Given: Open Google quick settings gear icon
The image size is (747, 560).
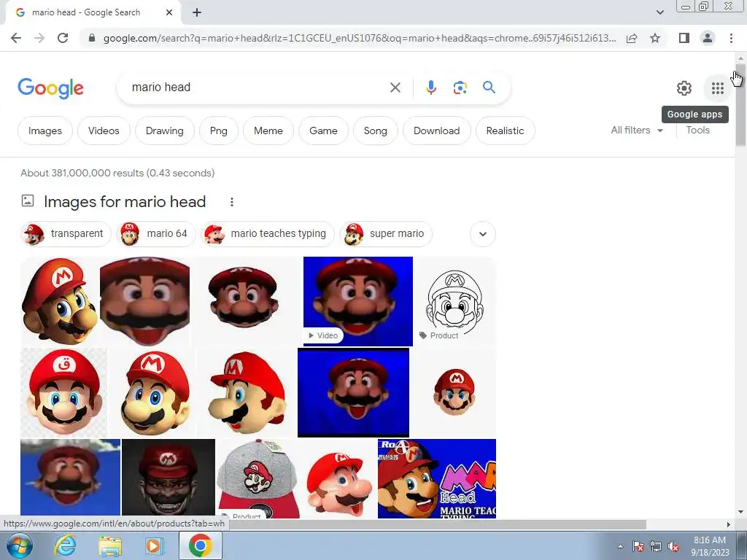Looking at the screenshot, I should (x=684, y=88).
